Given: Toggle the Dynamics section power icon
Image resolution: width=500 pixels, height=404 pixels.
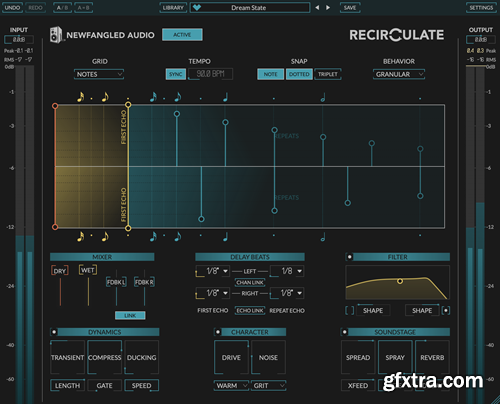Looking at the screenshot, I should [54, 332].
